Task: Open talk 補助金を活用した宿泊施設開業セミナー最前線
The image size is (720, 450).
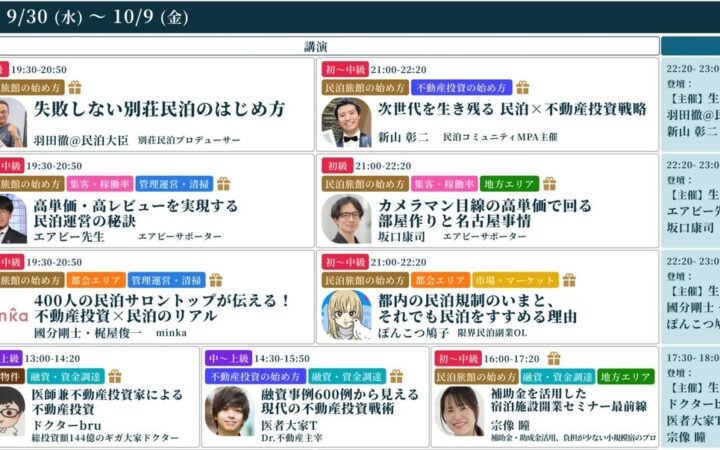Action: coord(569,400)
